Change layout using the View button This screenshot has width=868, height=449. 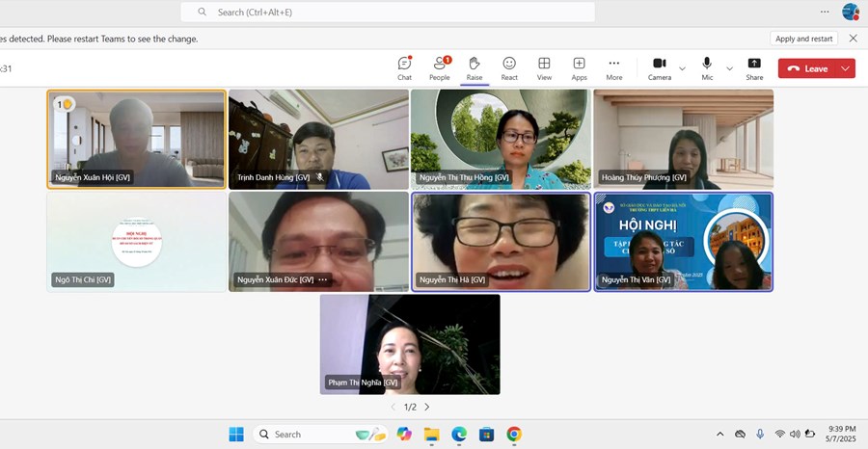coord(544,67)
